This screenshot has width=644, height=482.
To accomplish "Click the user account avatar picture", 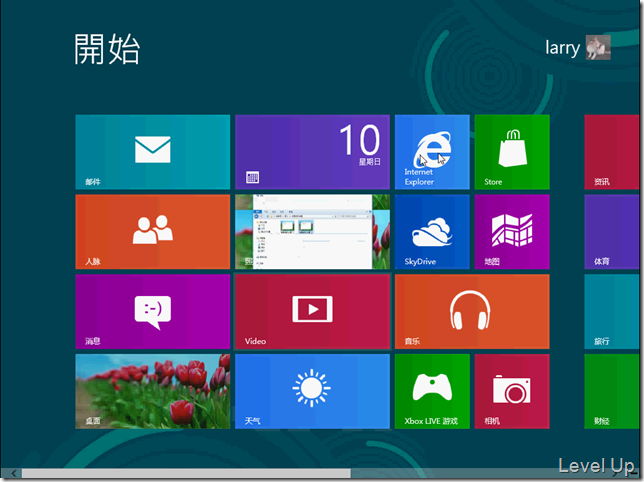I will tap(598, 47).
